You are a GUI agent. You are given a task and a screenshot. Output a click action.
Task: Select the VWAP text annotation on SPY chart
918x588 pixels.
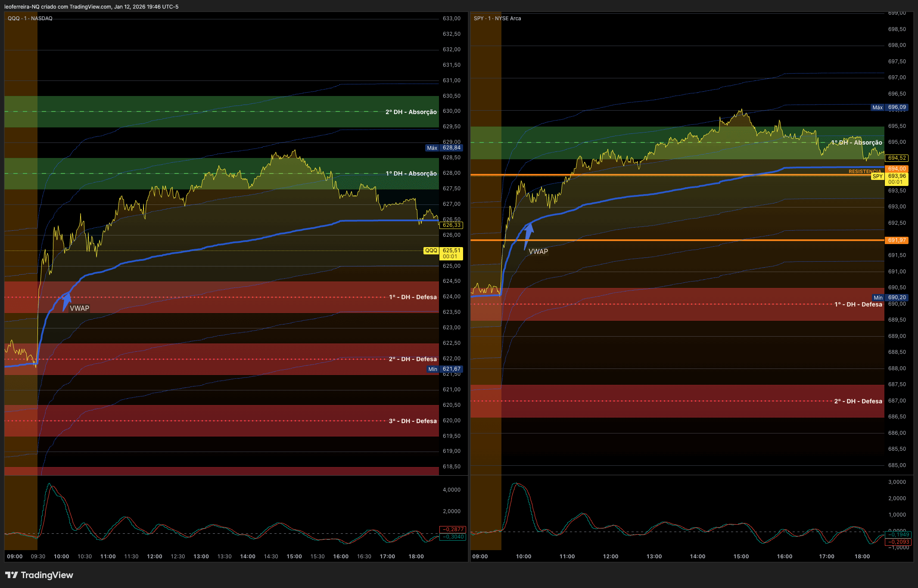point(538,251)
